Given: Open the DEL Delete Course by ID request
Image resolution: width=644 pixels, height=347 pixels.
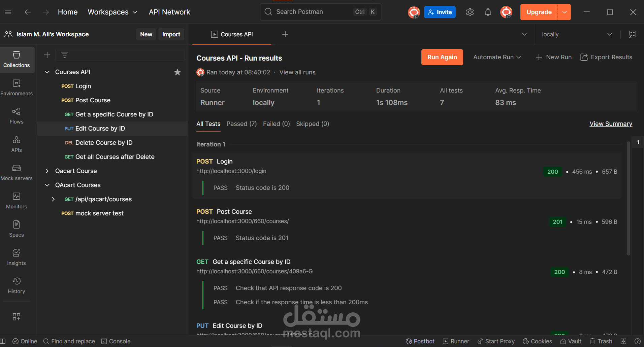Looking at the screenshot, I should click(112, 143).
